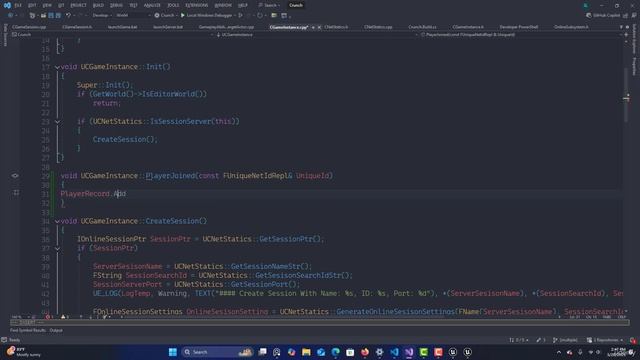Viewport: 640px width, 360px height.
Task: Click the Hot Reload toolbar icon
Action: pyautogui.click(x=260, y=15)
